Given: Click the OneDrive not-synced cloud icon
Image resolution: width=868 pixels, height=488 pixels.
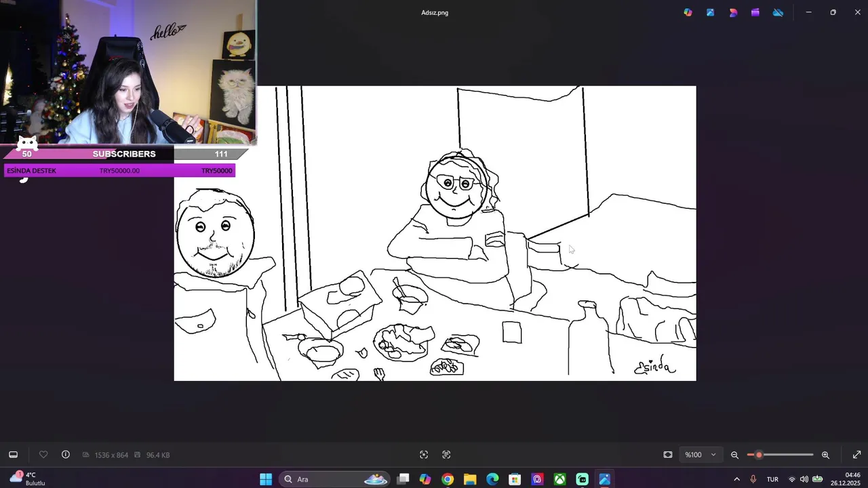Looking at the screenshot, I should tap(778, 12).
